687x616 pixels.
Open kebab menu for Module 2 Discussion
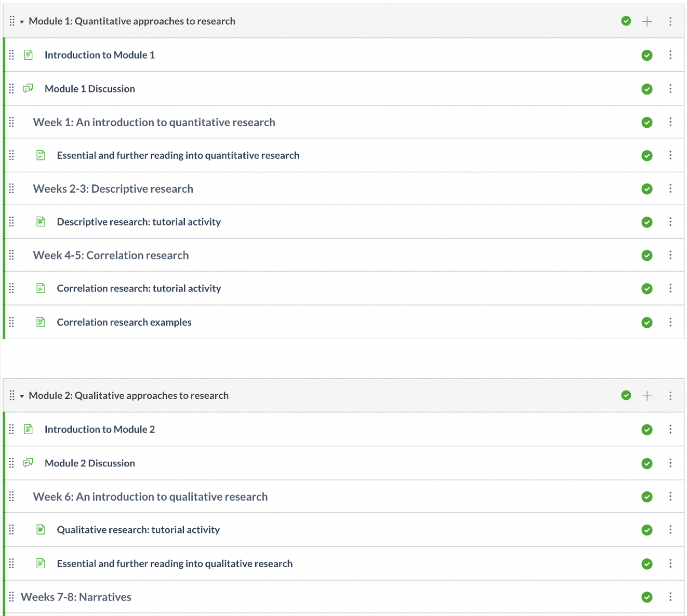tap(670, 463)
